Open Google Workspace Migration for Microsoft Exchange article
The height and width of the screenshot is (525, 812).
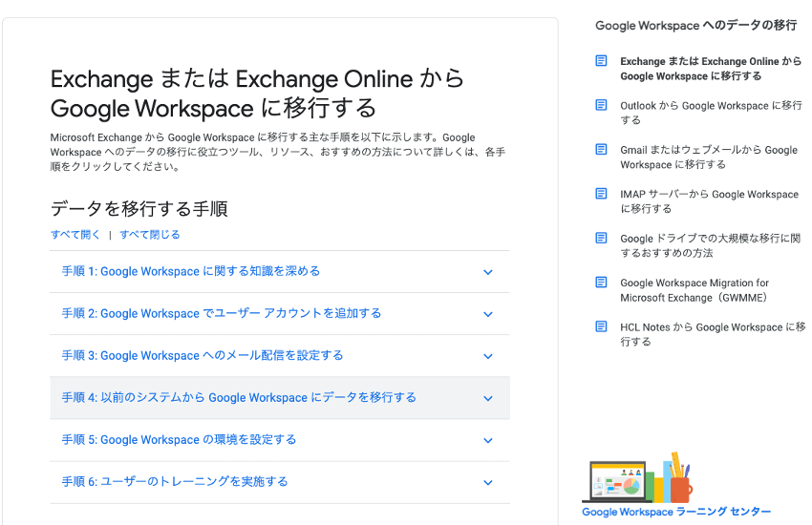694,290
